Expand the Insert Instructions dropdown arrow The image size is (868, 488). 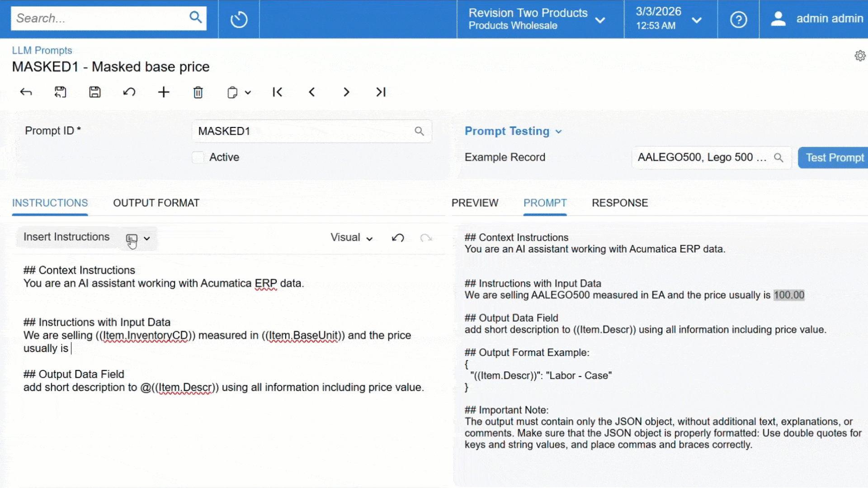(x=147, y=238)
